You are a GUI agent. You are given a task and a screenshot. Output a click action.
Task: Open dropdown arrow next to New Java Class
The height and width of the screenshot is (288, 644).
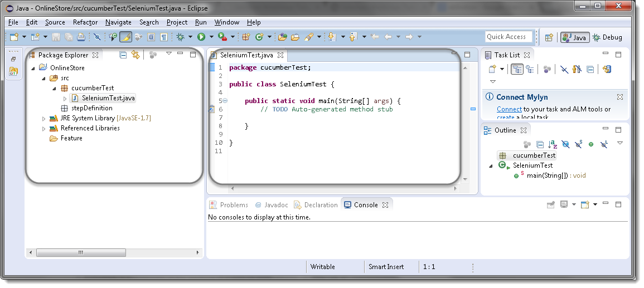(x=269, y=37)
